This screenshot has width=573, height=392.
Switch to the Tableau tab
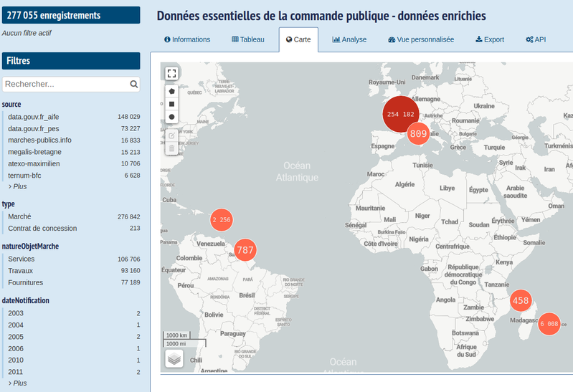[248, 39]
